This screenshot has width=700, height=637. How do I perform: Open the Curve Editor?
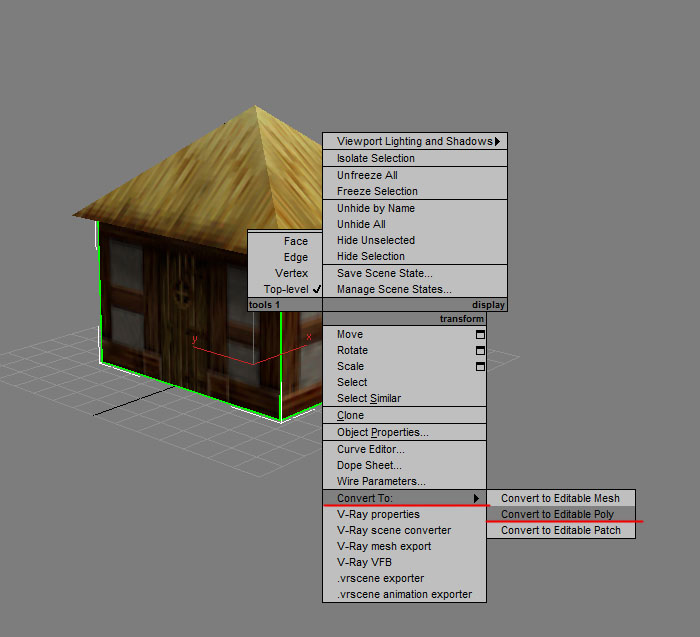404,449
